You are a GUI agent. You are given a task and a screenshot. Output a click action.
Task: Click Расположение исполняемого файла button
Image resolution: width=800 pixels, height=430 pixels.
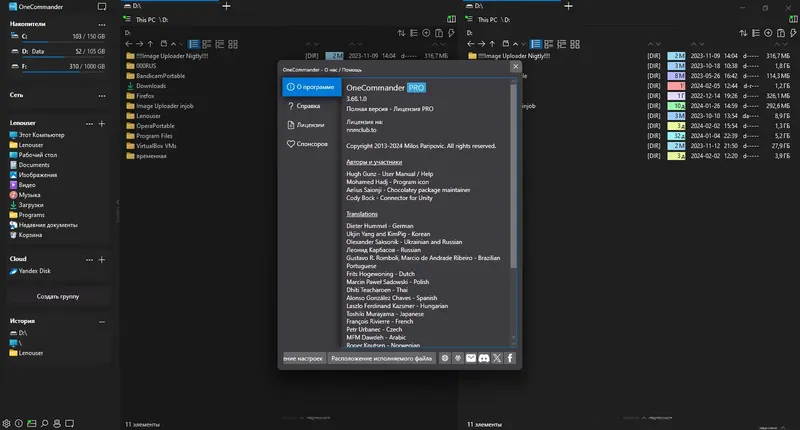tap(382, 358)
